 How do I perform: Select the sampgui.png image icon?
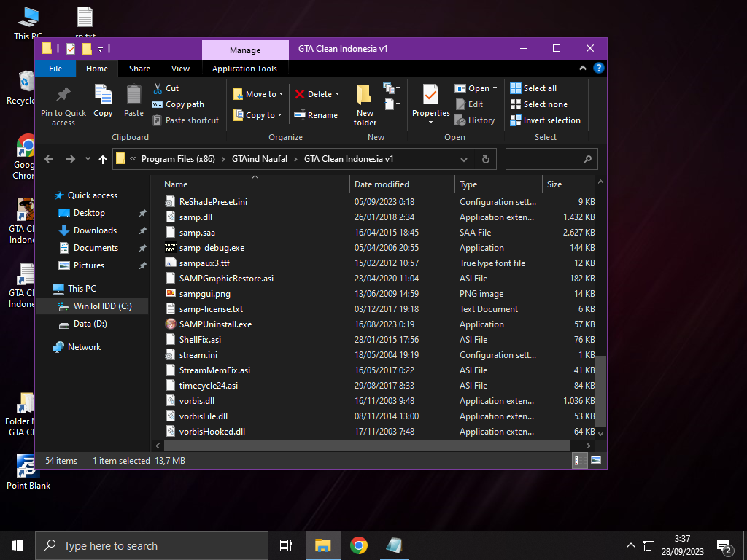171,293
